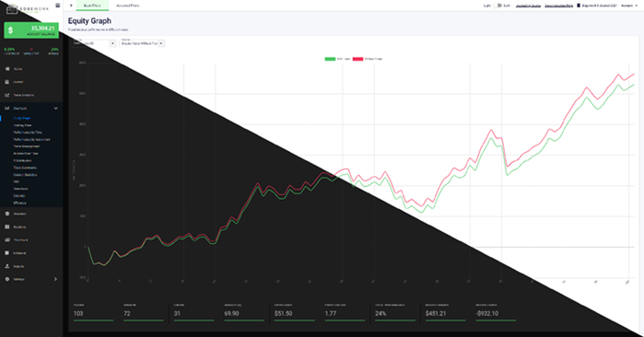The width and height of the screenshot is (644, 337).
Task: Toggle the Light/Dark theme switch
Action: pos(498,6)
